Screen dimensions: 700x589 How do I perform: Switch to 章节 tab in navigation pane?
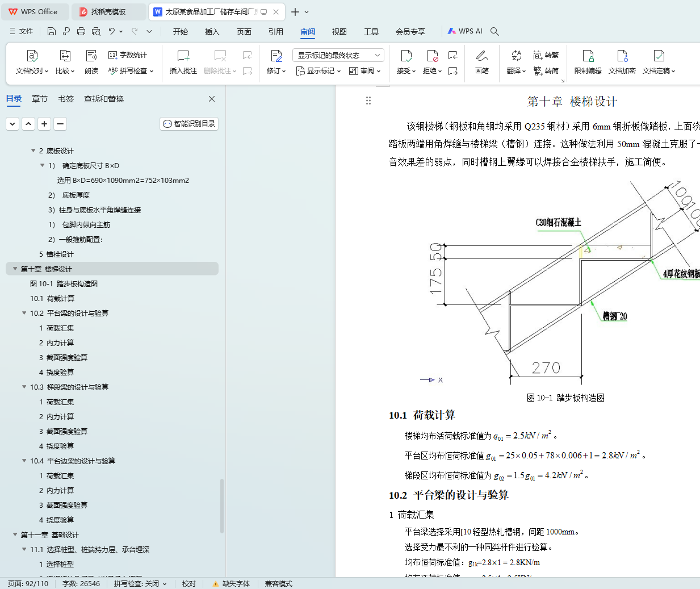[x=40, y=99]
